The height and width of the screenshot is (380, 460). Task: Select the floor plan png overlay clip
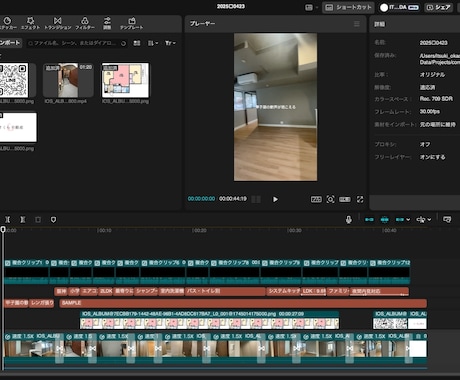coord(209,320)
